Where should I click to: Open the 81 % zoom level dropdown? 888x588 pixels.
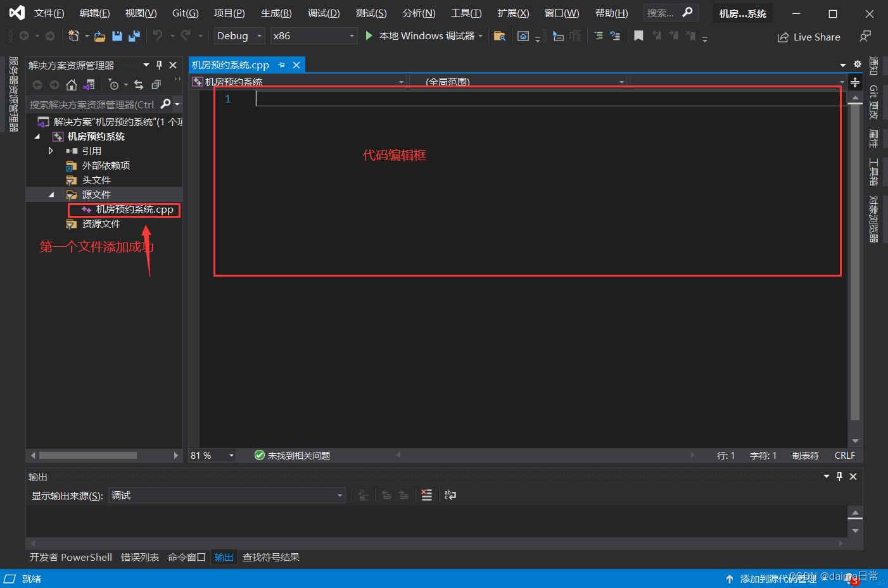(212, 455)
